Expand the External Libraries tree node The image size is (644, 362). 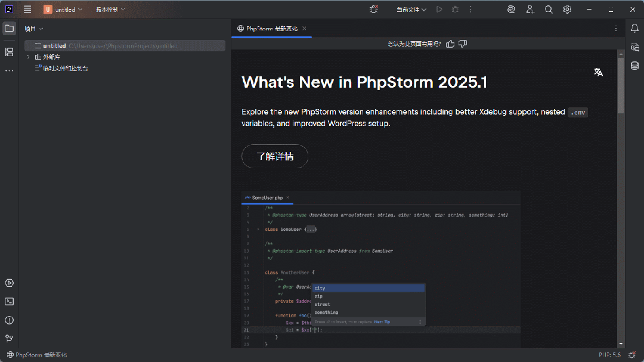coord(28,57)
